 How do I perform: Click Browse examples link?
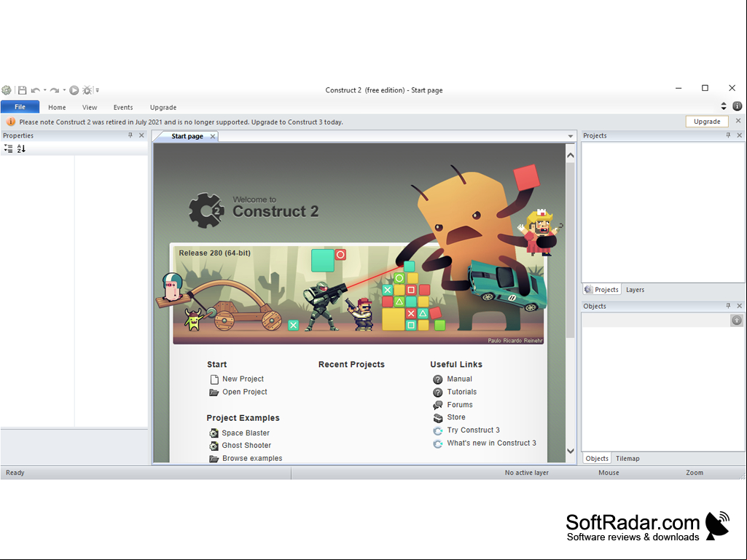252,458
